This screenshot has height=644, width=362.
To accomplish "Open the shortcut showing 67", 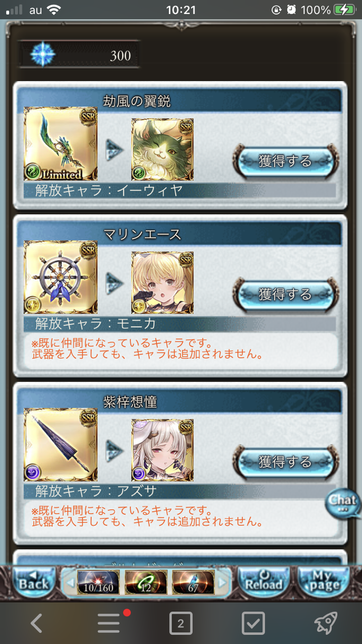I will (x=193, y=582).
